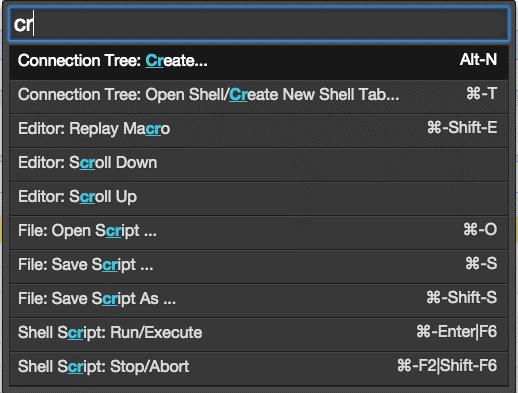The height and width of the screenshot is (393, 518).
Task: Run Editor: Scroll Up command
Action: click(259, 198)
